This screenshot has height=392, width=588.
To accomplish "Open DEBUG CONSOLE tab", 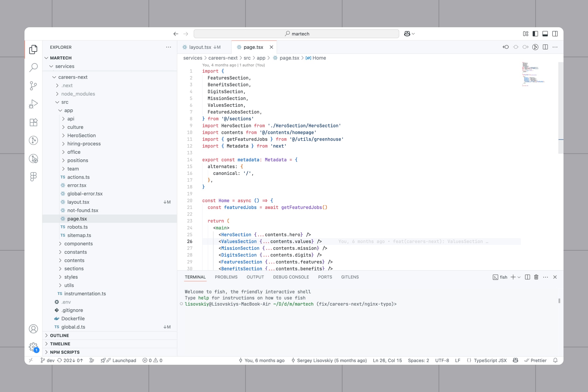I will pyautogui.click(x=291, y=277).
